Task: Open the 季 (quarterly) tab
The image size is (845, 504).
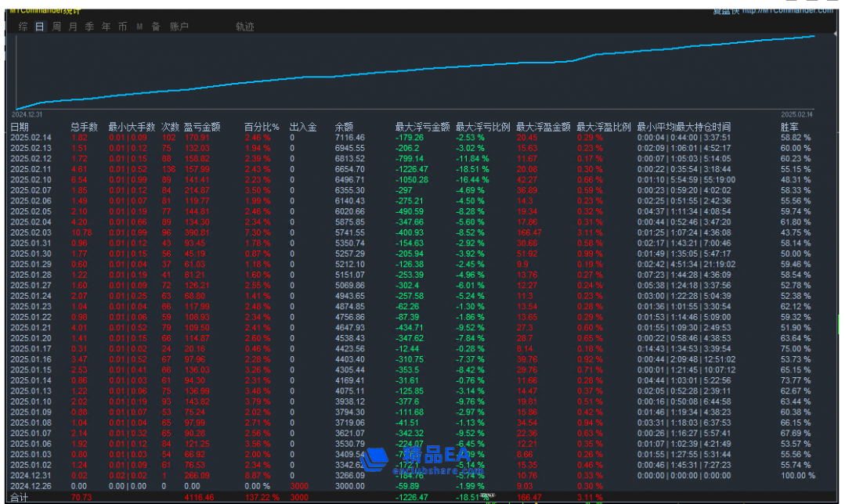Action: pos(89,27)
